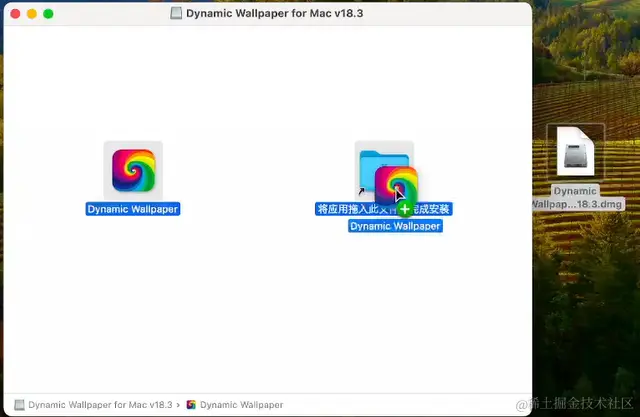This screenshot has height=417, width=640.
Task: Click the small app icon in path bar
Action: coord(191,405)
